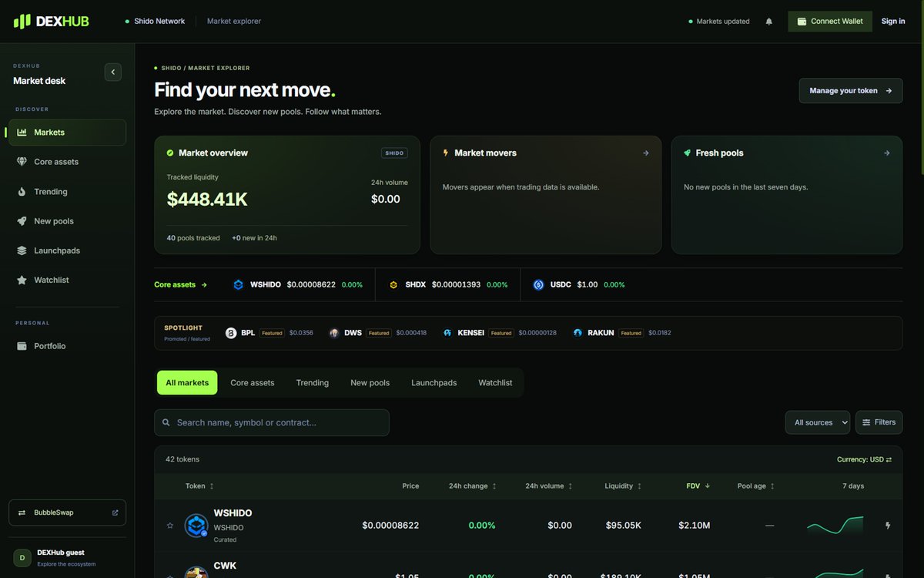Open the BubbleSwap external link
Image resolution: width=924 pixels, height=578 pixels.
(67, 512)
